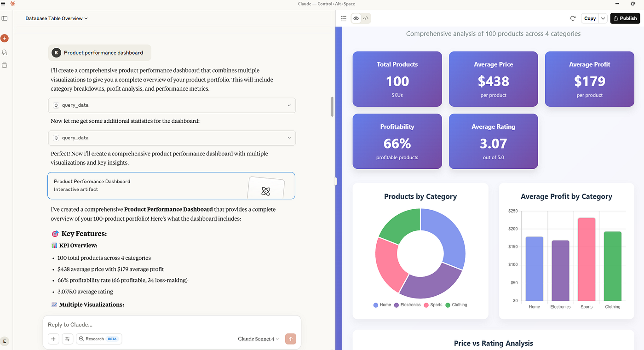Open the hamburger menu in title bar
The width and height of the screenshot is (644, 350).
4,4
